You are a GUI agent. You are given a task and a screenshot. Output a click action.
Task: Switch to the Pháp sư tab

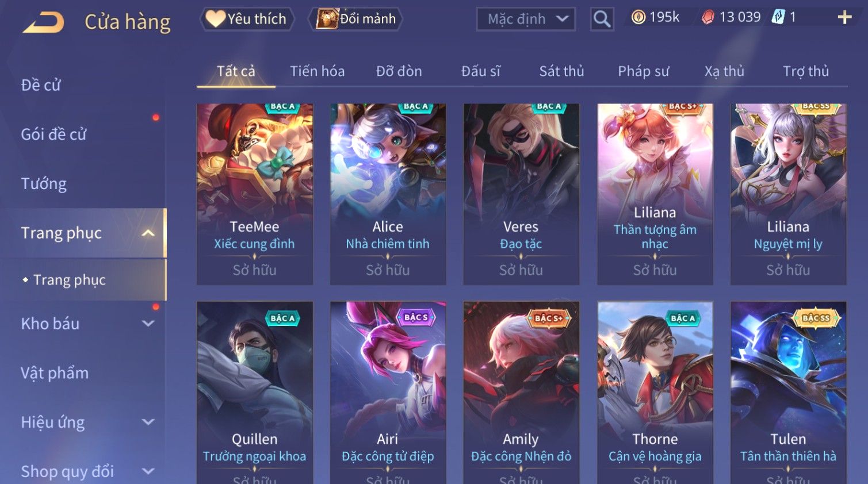pos(643,71)
